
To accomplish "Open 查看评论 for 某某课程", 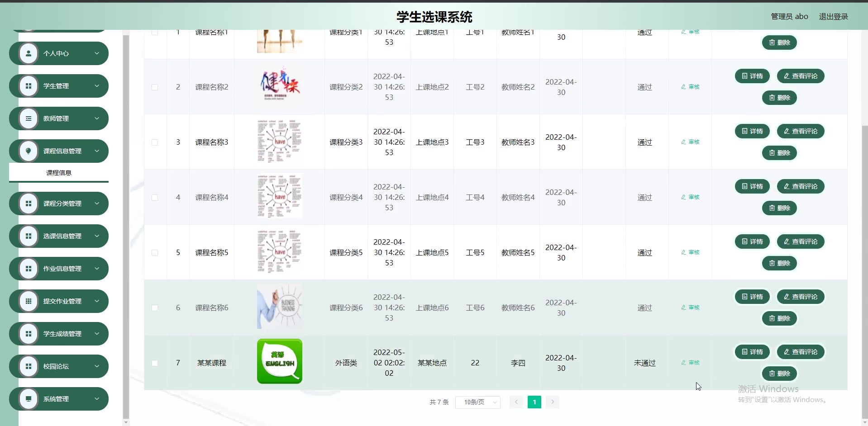I will (x=800, y=352).
